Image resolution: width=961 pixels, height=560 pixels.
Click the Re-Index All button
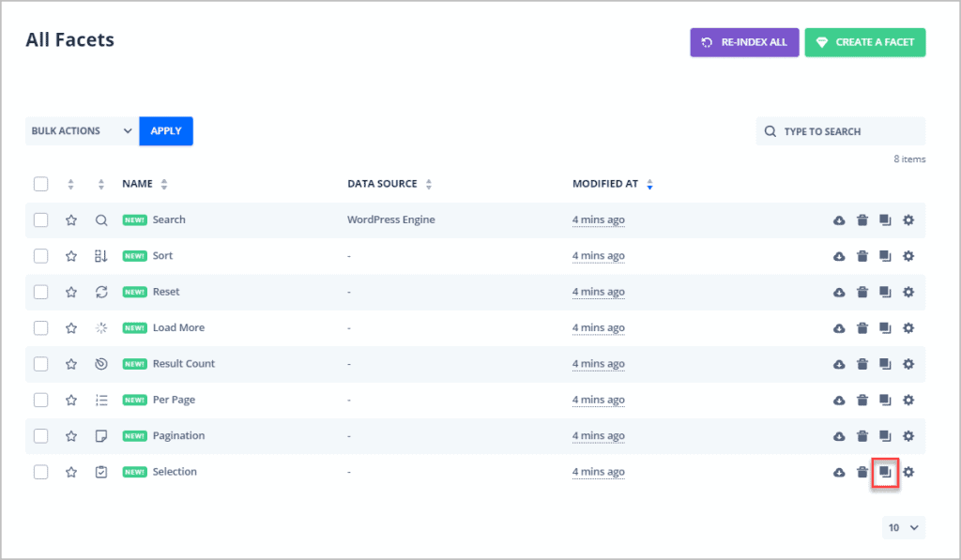(744, 42)
